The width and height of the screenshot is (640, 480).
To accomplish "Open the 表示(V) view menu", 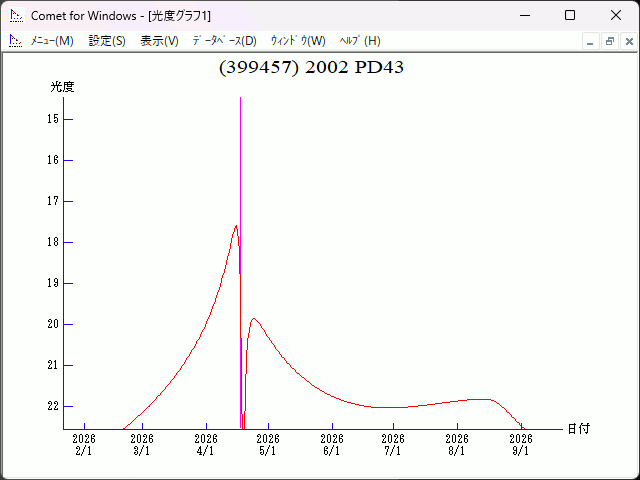I will pyautogui.click(x=159, y=41).
